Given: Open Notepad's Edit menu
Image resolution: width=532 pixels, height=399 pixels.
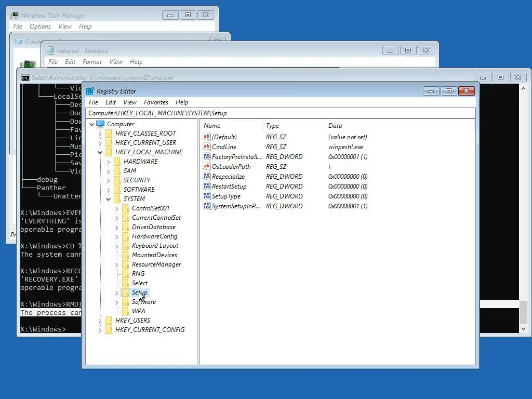Looking at the screenshot, I should [70, 62].
